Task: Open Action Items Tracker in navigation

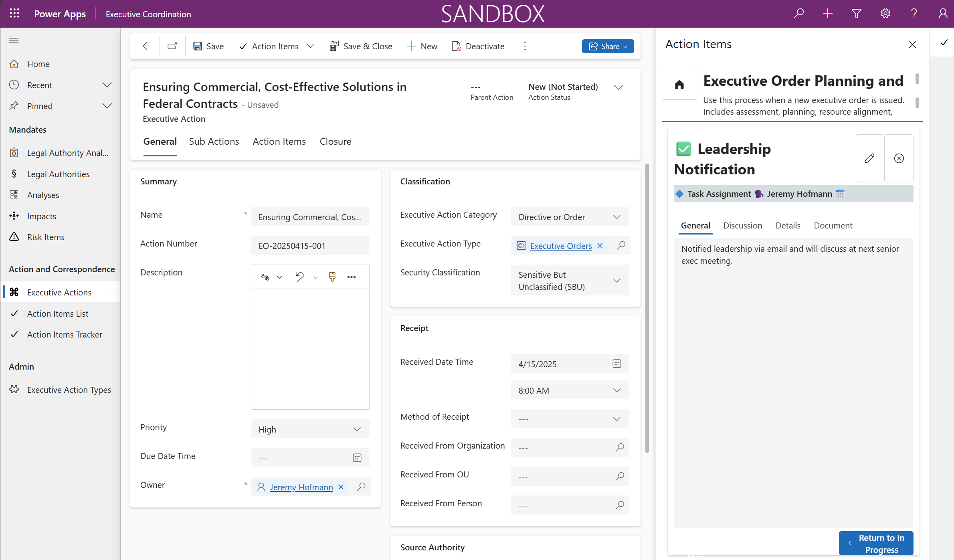Action: 61,334
